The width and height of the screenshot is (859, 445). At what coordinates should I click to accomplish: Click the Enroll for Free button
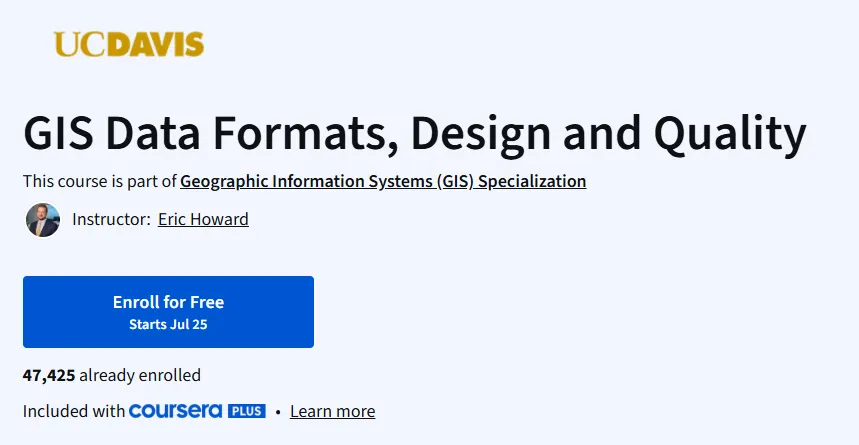pyautogui.click(x=168, y=312)
